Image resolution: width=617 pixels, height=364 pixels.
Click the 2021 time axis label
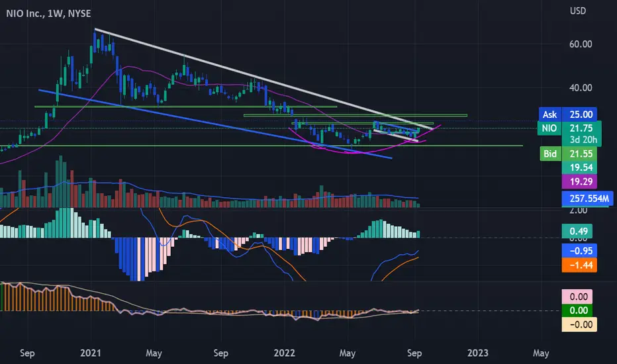[91, 353]
